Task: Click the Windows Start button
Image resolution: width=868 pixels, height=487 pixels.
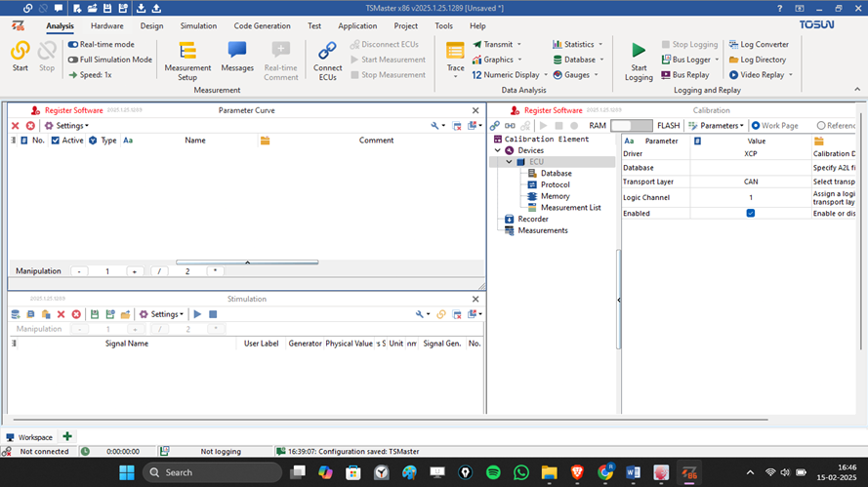Action: (127, 472)
